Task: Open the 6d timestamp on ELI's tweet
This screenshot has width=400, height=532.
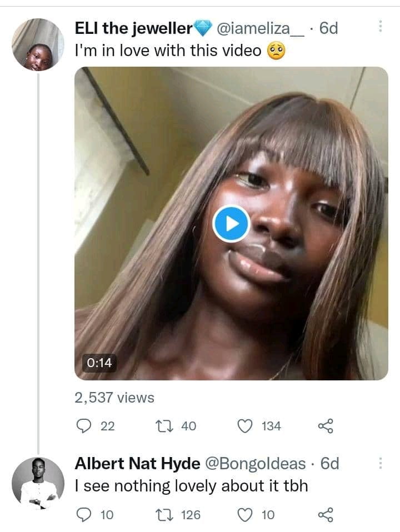Action: pos(329,28)
